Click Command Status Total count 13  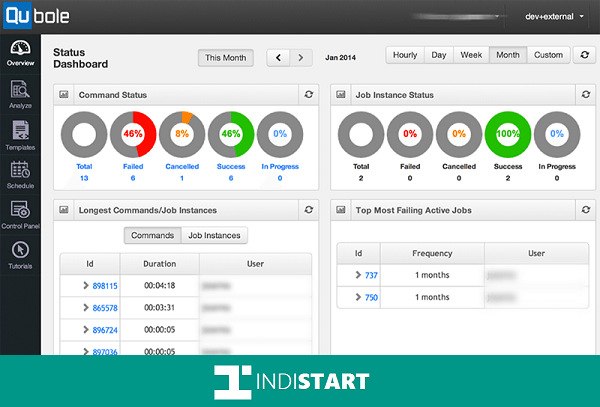(x=84, y=178)
